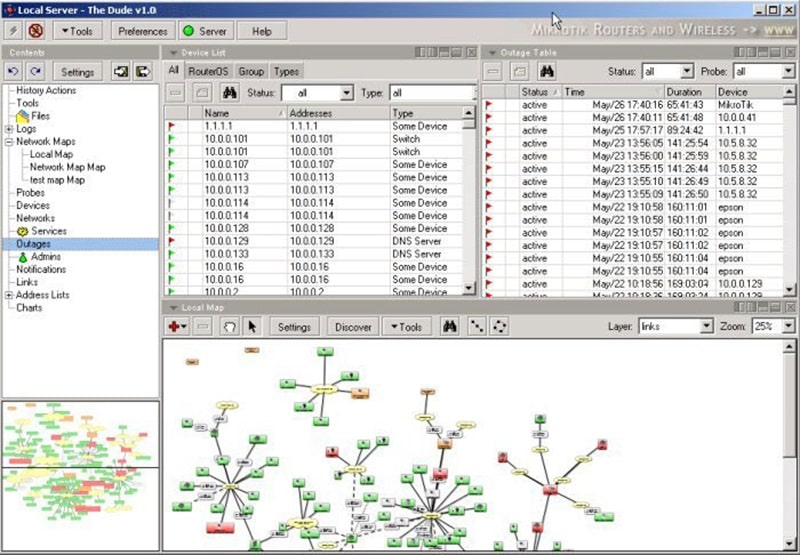Click binoculars find icon in Outage Table
800x555 pixels.
pos(547,72)
